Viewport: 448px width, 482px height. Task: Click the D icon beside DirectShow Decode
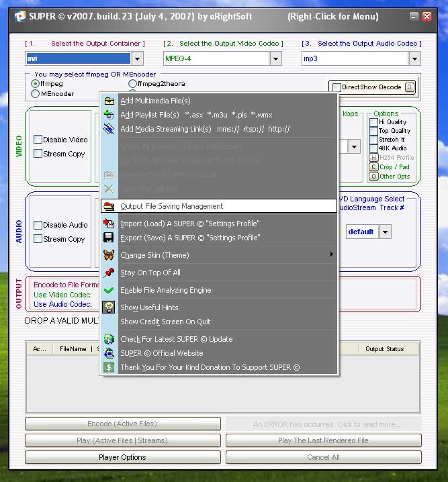pyautogui.click(x=409, y=87)
